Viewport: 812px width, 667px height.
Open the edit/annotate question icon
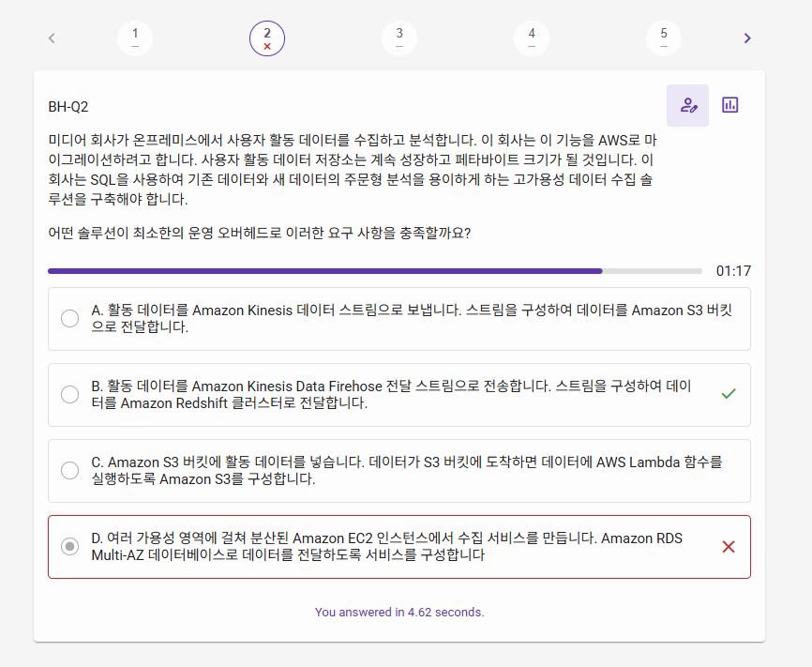click(x=687, y=105)
